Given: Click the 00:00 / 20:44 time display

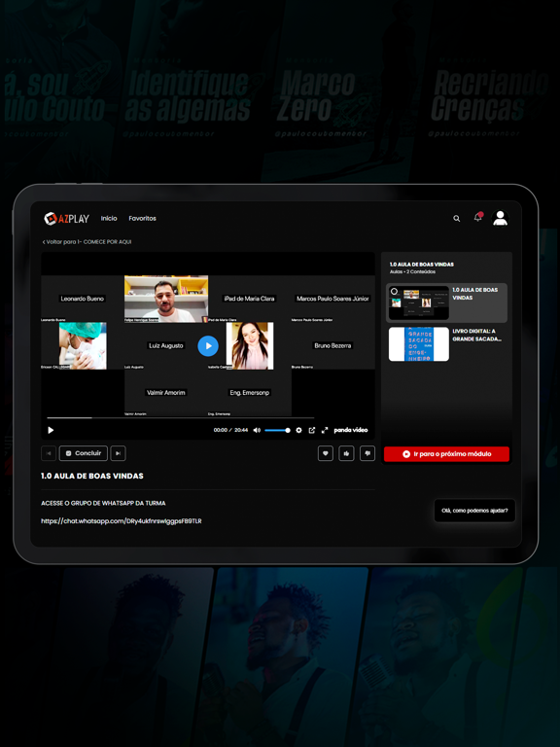Looking at the screenshot, I should (x=230, y=430).
